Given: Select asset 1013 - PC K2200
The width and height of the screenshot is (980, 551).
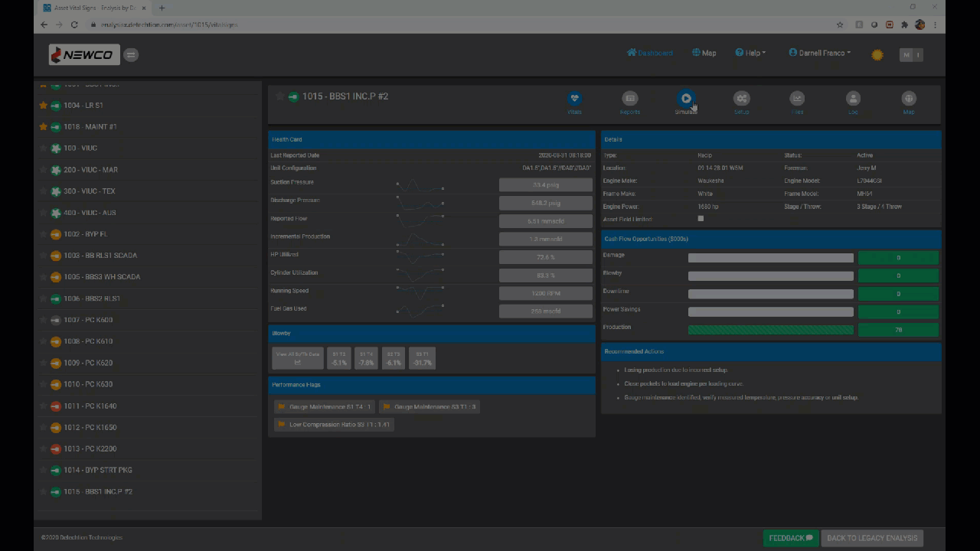Looking at the screenshot, I should click(90, 448).
